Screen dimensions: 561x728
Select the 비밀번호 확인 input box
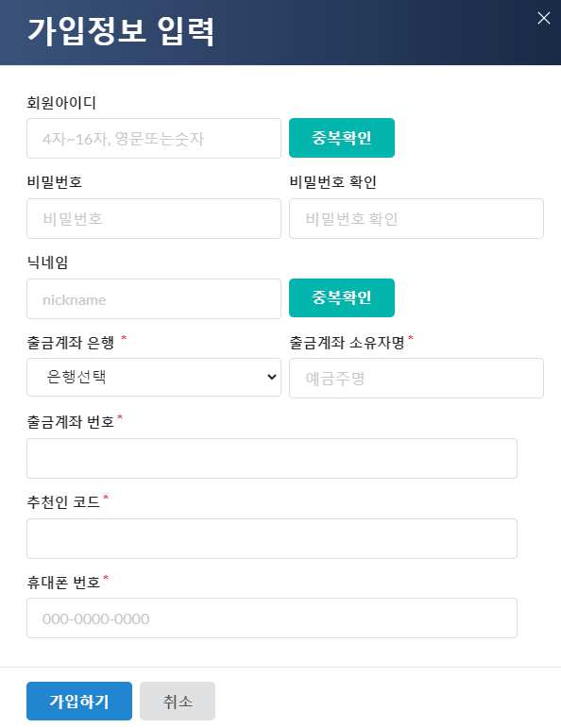pyautogui.click(x=416, y=219)
